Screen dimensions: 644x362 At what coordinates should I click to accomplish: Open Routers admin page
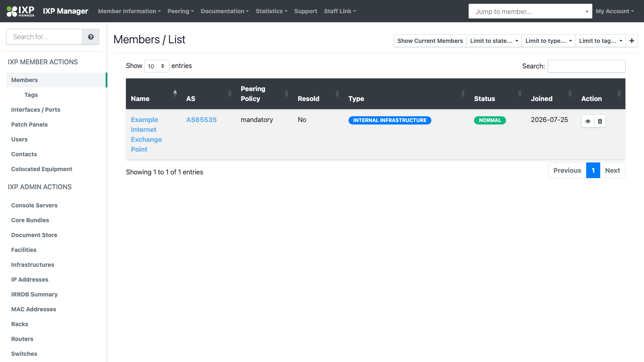[x=22, y=339]
